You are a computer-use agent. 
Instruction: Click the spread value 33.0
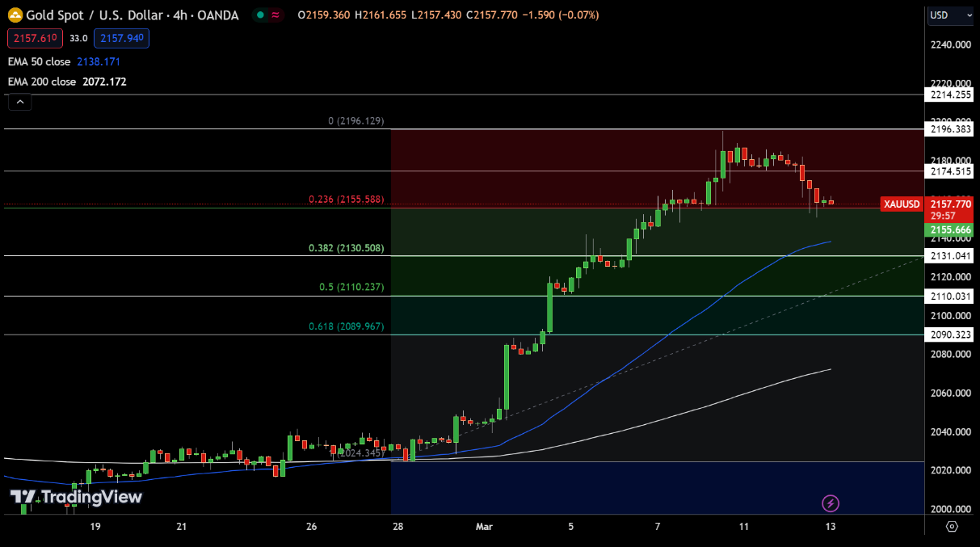[x=78, y=38]
